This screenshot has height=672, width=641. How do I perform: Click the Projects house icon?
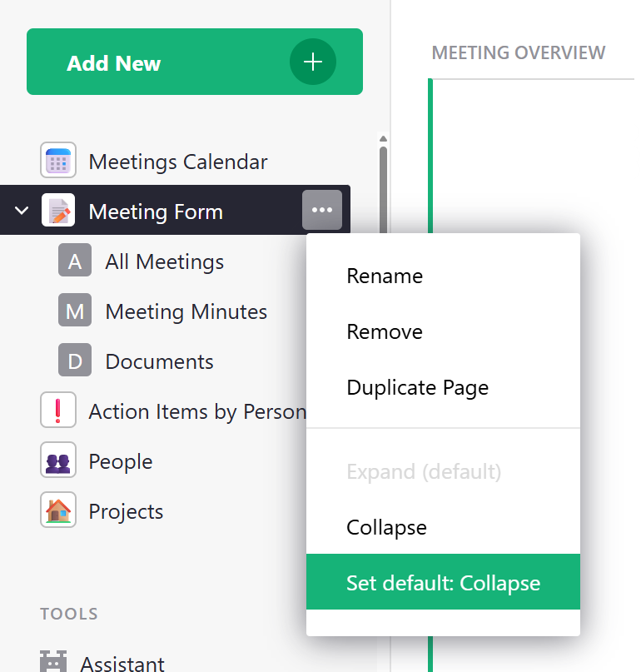[58, 510]
